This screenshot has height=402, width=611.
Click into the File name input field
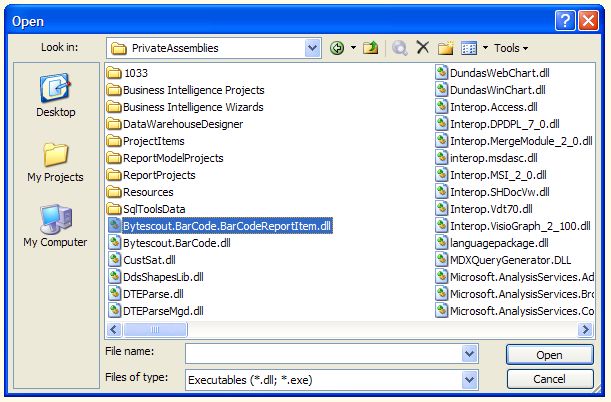324,354
